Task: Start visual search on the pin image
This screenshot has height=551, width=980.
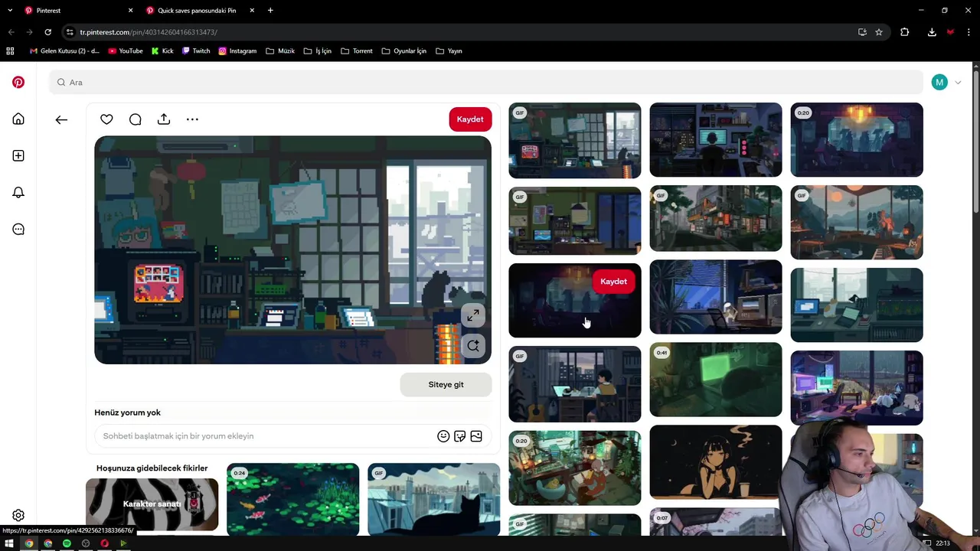Action: tap(473, 346)
